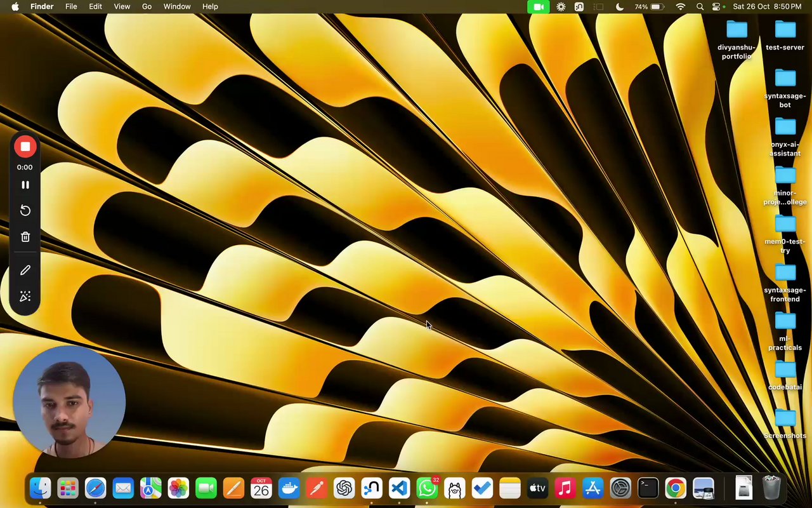Select the test-server folder

(x=785, y=36)
